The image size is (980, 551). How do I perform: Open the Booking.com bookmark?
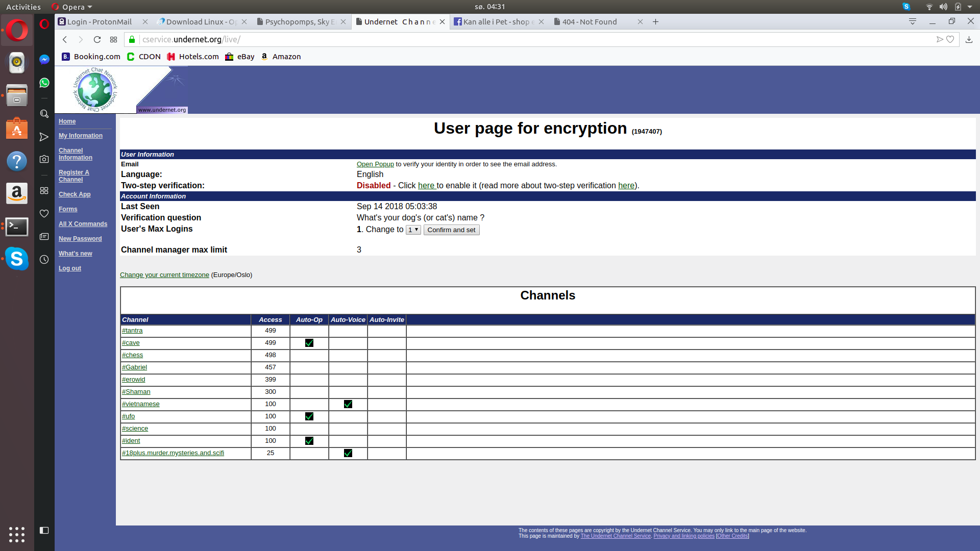coord(91,57)
